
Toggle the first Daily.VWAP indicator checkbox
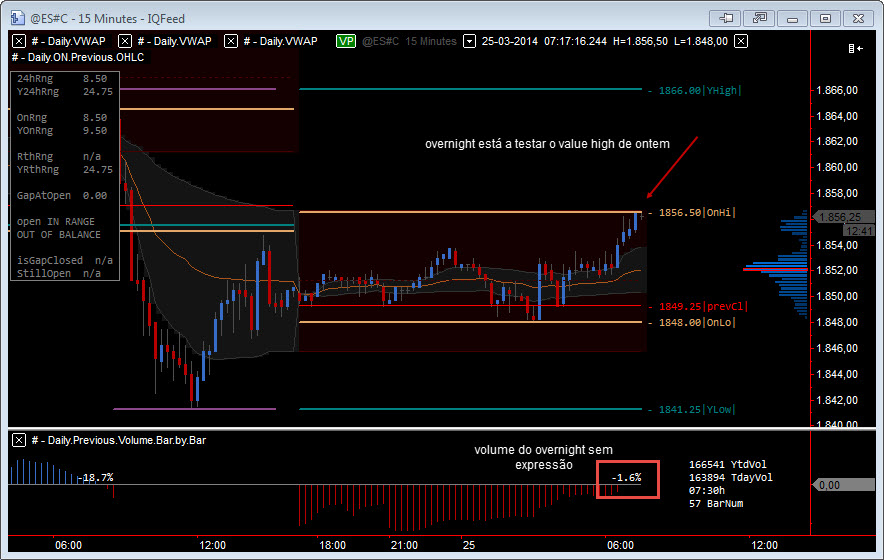[x=19, y=41]
